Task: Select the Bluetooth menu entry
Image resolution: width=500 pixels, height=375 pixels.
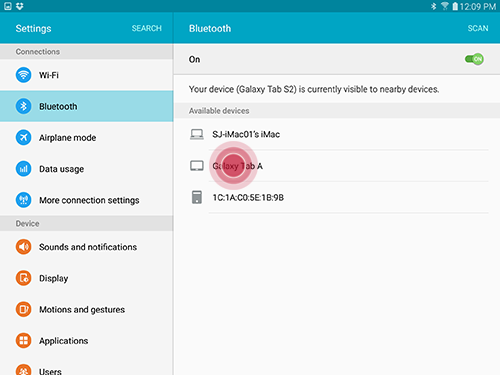Action: pyautogui.click(x=87, y=106)
